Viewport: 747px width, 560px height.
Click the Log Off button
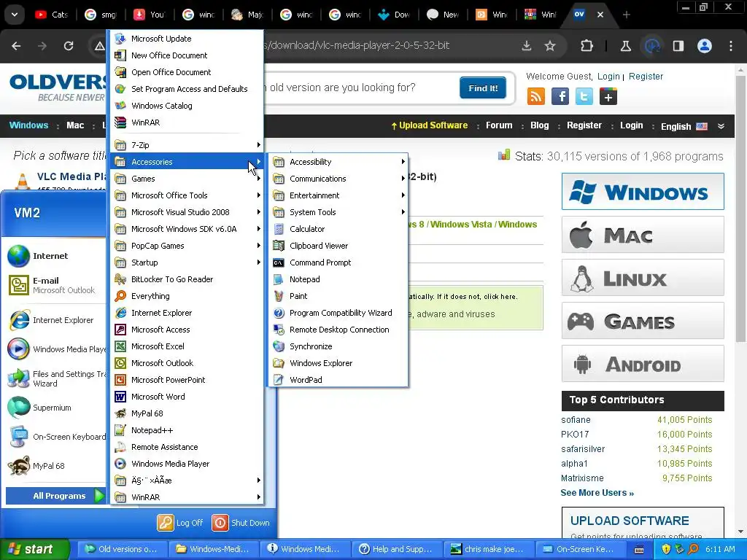pyautogui.click(x=180, y=523)
